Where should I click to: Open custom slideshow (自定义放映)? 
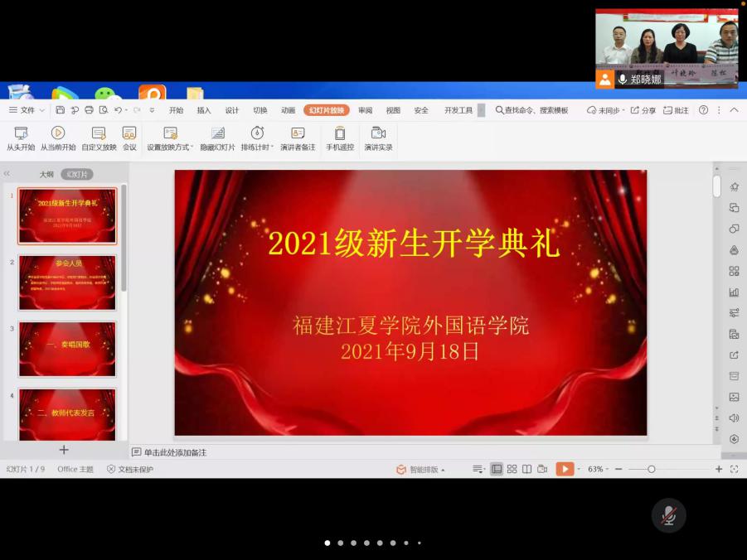coord(99,138)
